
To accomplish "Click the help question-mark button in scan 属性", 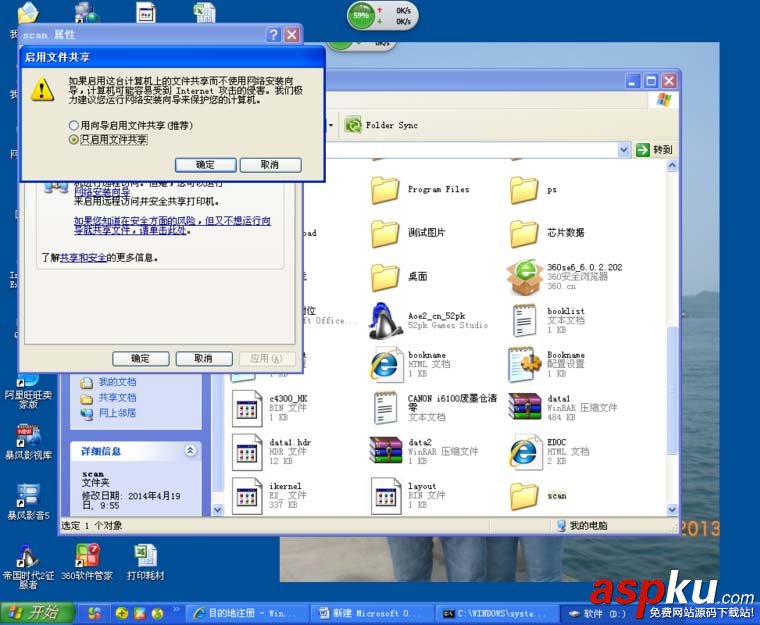I will [x=273, y=34].
